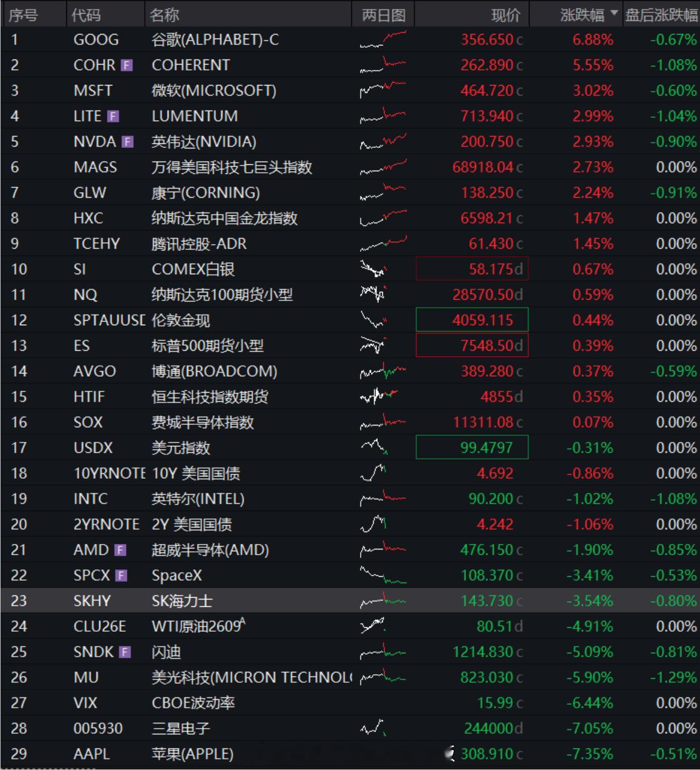Click GOOG's 6.88% change value
The width and height of the screenshot is (700, 770).
(593, 40)
